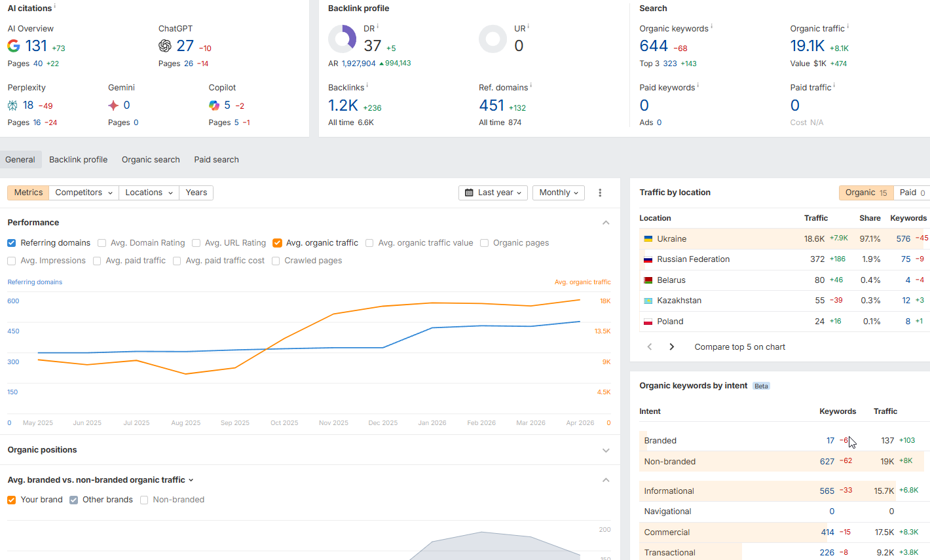Viewport: 930px width, 560px height.
Task: Click the Apr 2026 orange line endpoint
Action: 580,300
